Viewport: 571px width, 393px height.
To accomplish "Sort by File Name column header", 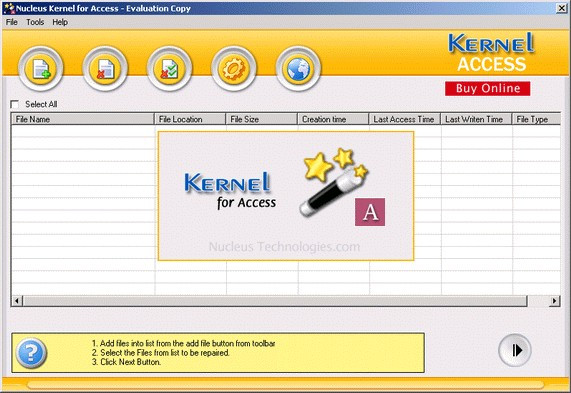I will (83, 119).
